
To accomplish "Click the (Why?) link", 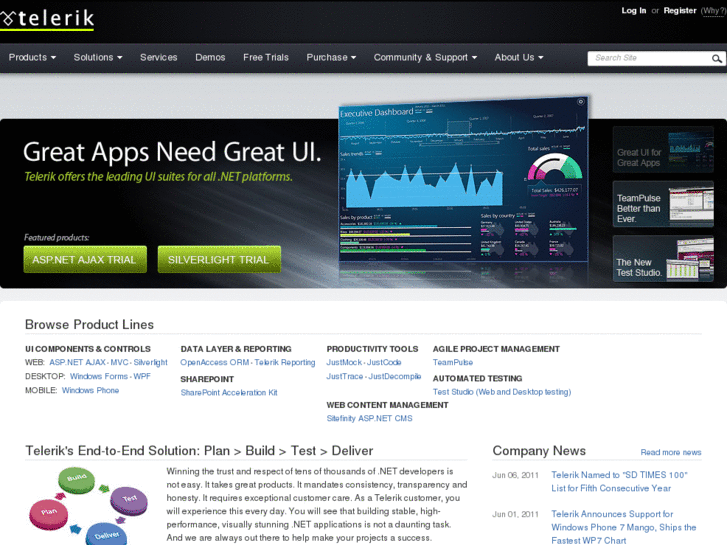I will coord(713,11).
